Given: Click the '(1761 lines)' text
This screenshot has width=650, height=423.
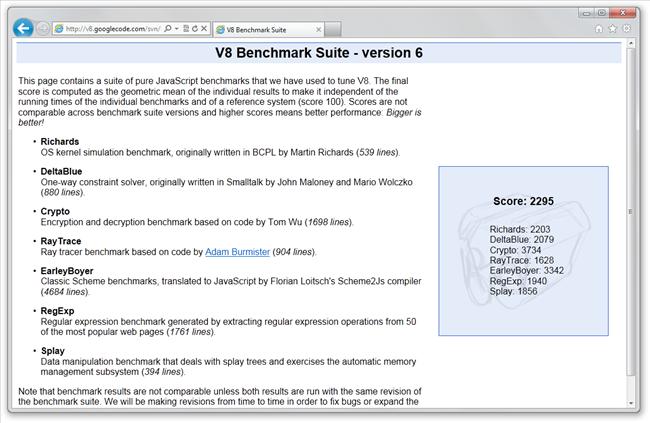Looking at the screenshot, I should coord(191,332).
